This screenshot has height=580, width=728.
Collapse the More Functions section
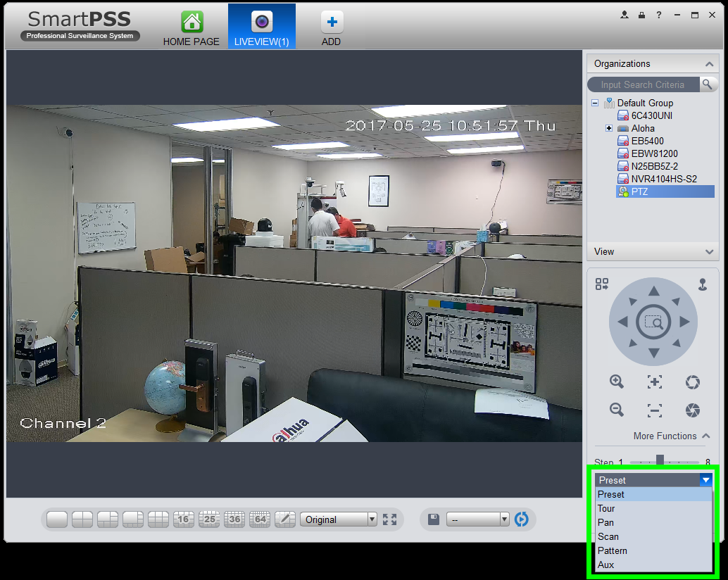click(x=706, y=436)
